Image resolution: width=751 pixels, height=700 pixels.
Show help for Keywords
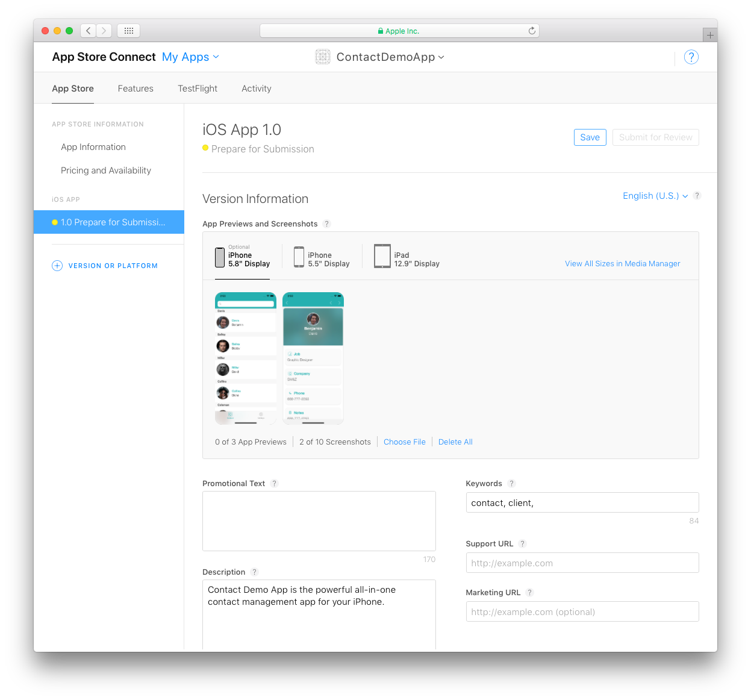(512, 483)
